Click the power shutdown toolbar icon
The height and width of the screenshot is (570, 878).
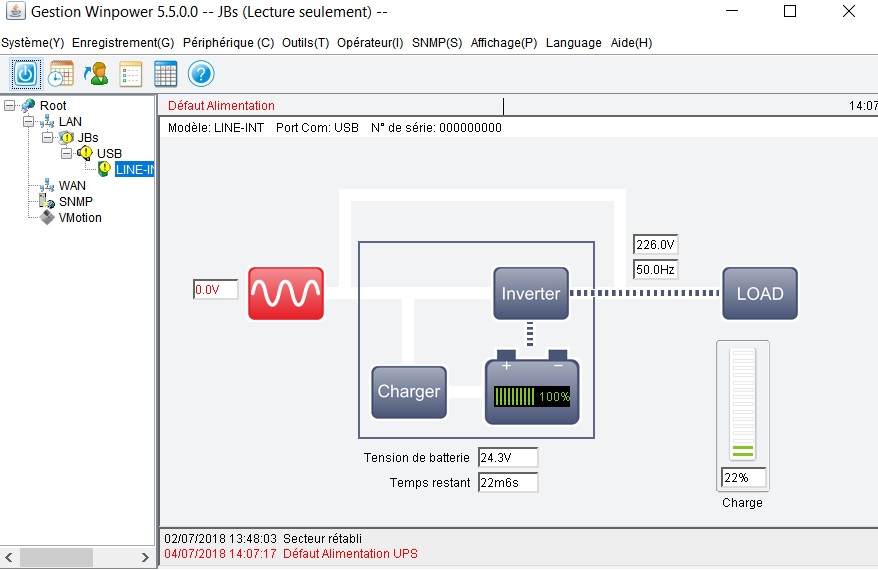[x=26, y=73]
